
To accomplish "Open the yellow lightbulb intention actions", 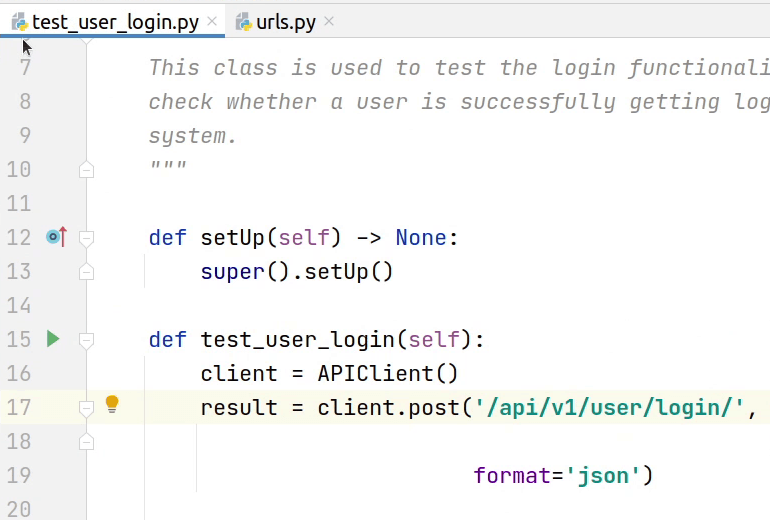I will pyautogui.click(x=112, y=404).
